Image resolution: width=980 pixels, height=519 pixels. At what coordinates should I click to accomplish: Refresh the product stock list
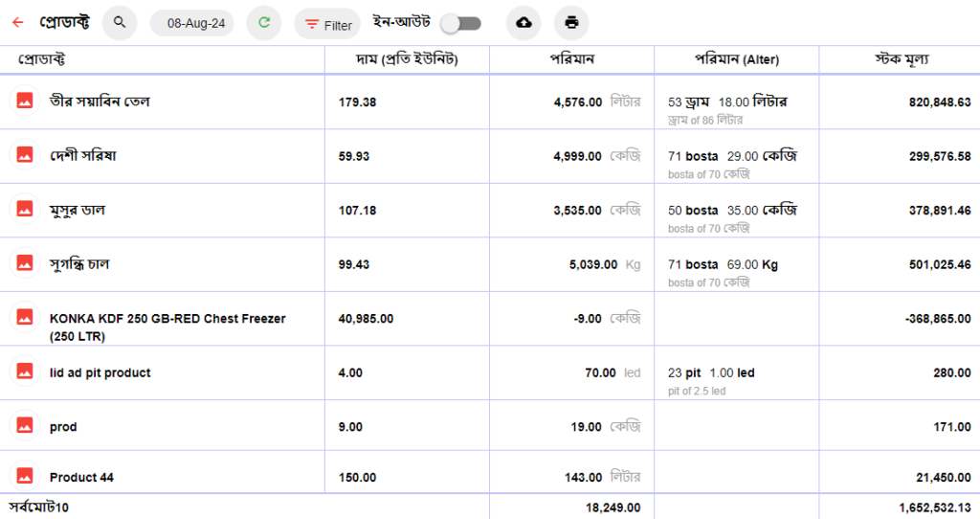(264, 23)
